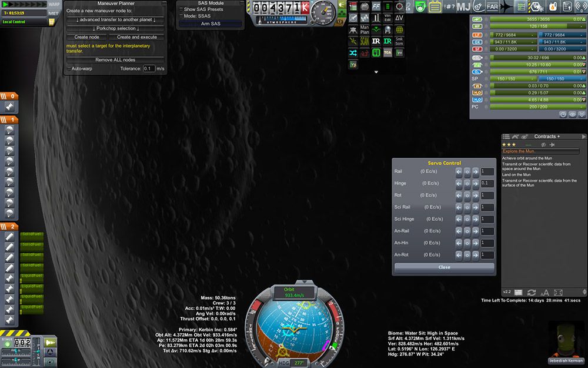Click the green IR toolbar icon

pos(387,41)
